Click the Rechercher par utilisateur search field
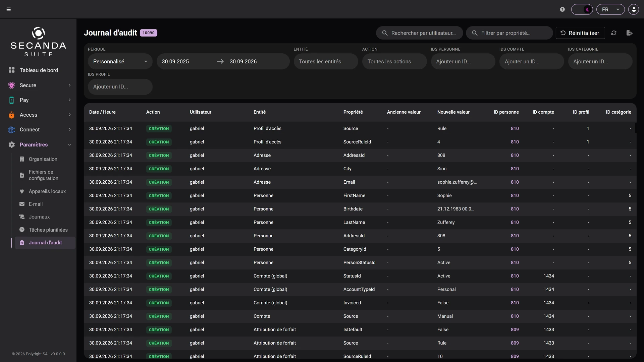The width and height of the screenshot is (644, 362). coord(419,33)
